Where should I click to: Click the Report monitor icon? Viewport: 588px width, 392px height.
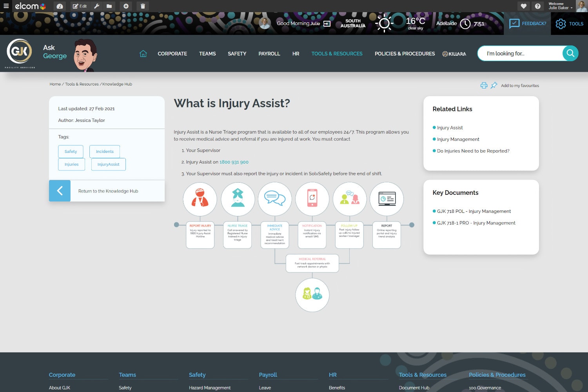point(387,199)
